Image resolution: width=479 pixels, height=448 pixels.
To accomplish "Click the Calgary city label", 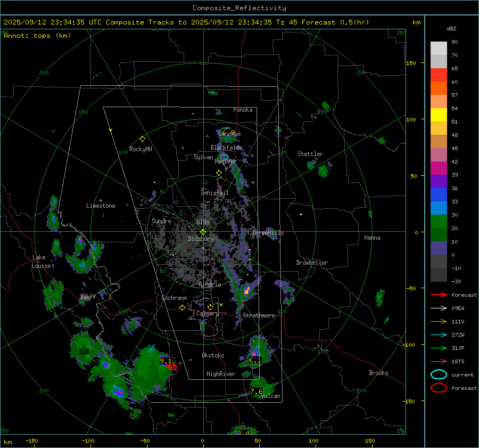I will [208, 313].
